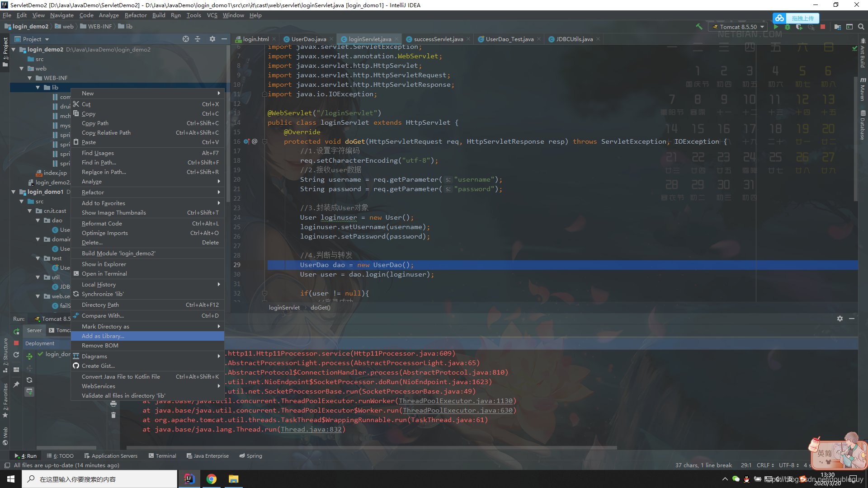This screenshot has height=488, width=868.
Task: Toggle the pin tab icon in Run panel
Action: 16,384
